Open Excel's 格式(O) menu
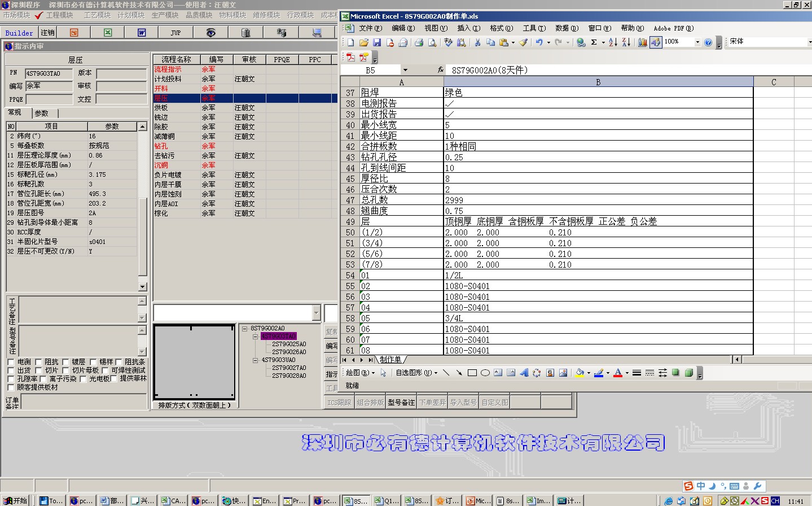The image size is (812, 506). (501, 28)
